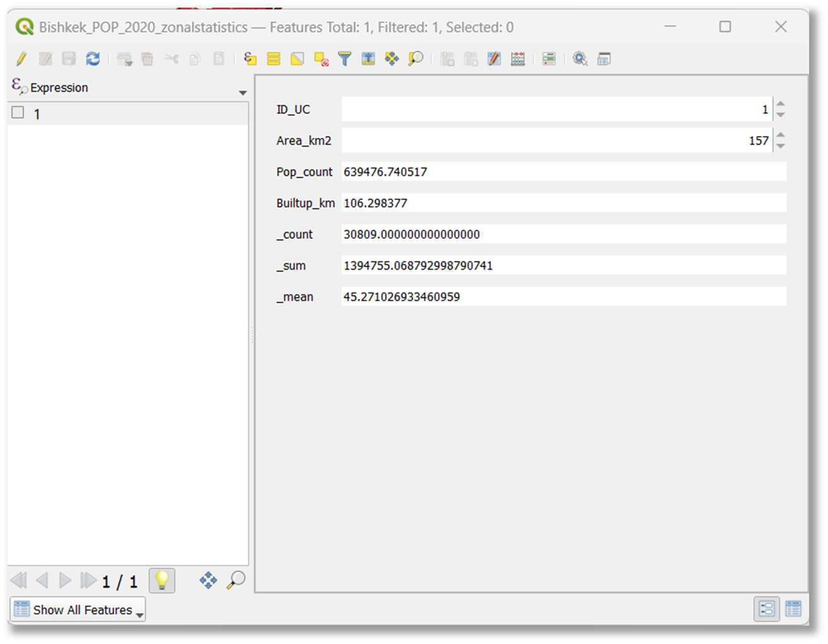This screenshot has height=644, width=828.
Task: Pan map to selected rows icon
Action: point(392,59)
